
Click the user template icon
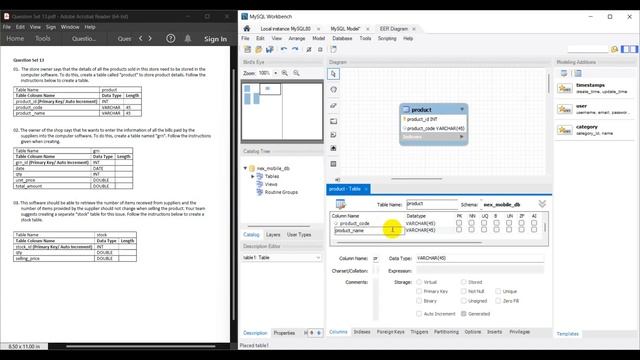(565, 109)
